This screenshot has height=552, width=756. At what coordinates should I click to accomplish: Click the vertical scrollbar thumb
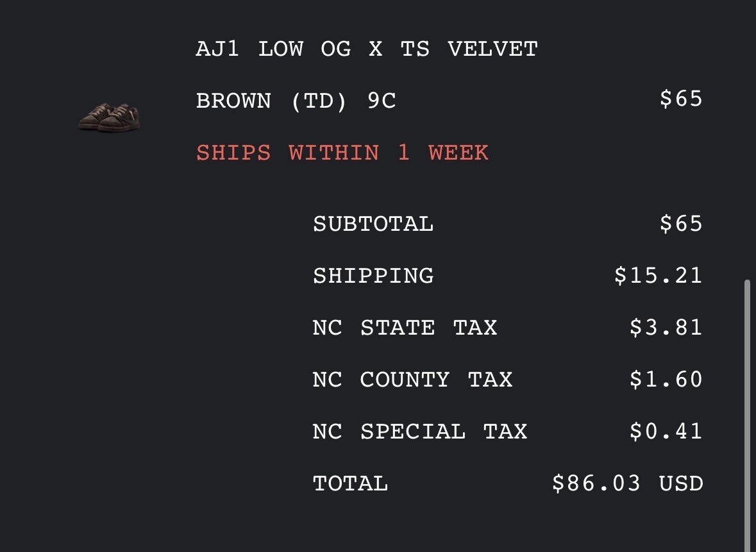pos(747,415)
